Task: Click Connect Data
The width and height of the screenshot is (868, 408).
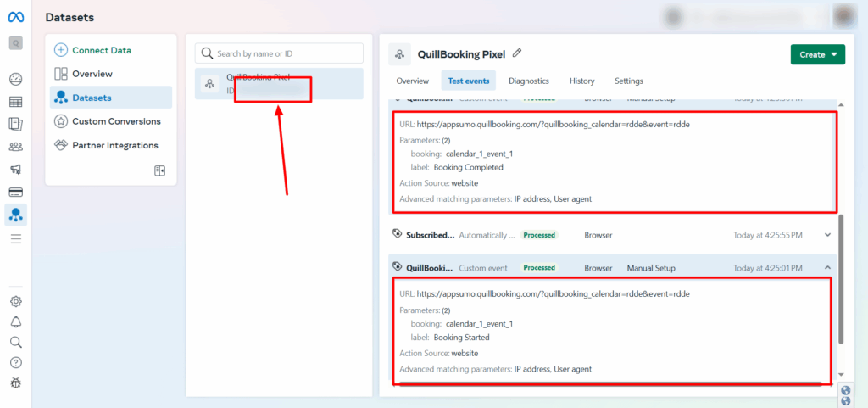Action: [101, 50]
